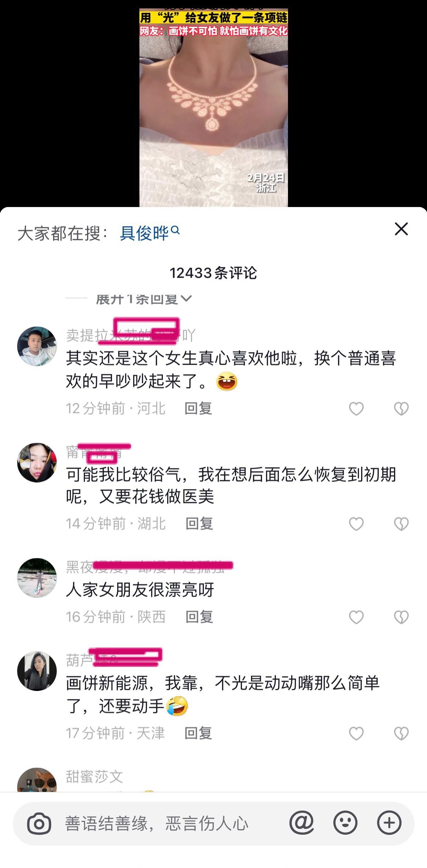Like the 湖北 comment about 医美
The image size is (427, 868).
tap(356, 524)
